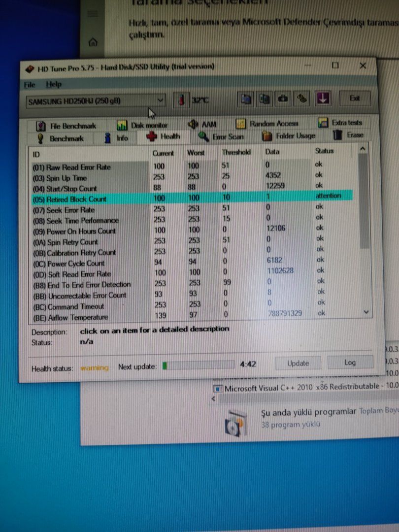Select the (05) Retired Block Count row
Screen dimensions: 399x532
click(192, 198)
